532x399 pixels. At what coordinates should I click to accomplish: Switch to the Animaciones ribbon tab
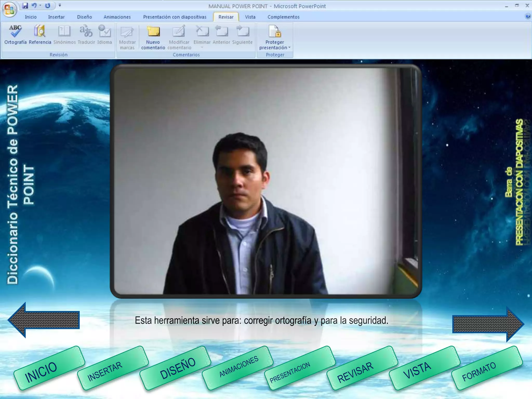pos(117,17)
